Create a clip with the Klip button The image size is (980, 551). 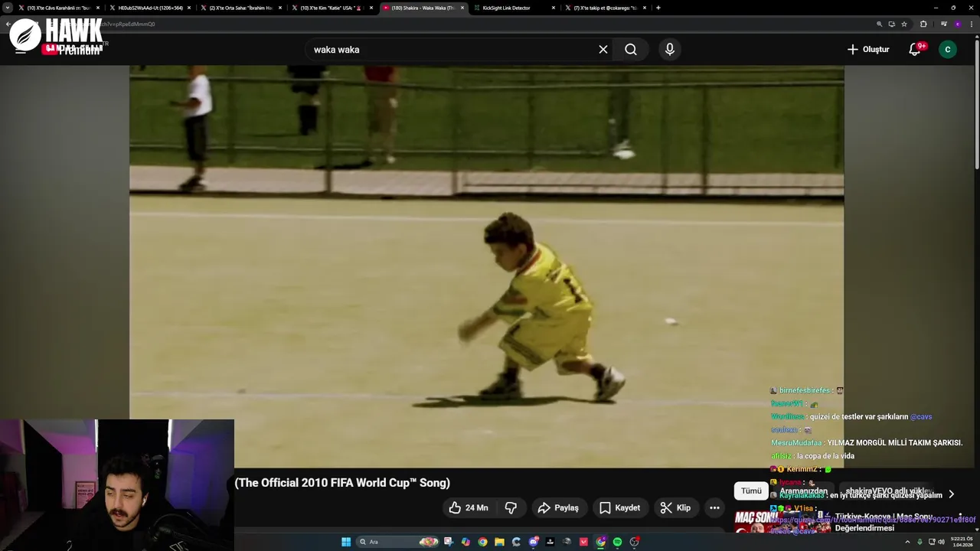[676, 507]
